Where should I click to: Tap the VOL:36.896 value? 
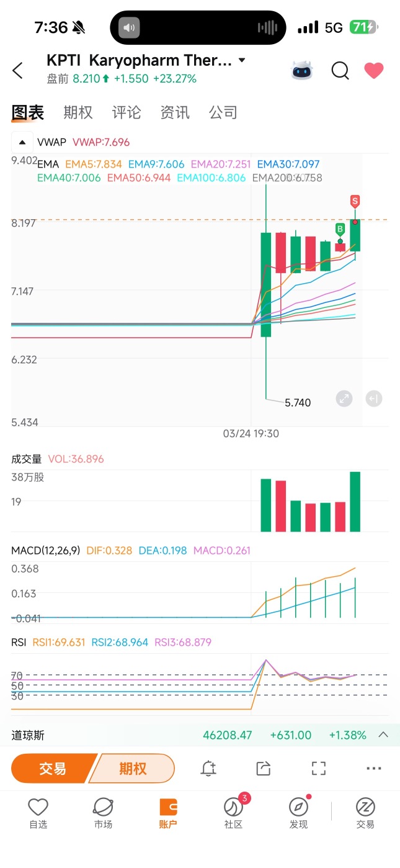coord(76,459)
